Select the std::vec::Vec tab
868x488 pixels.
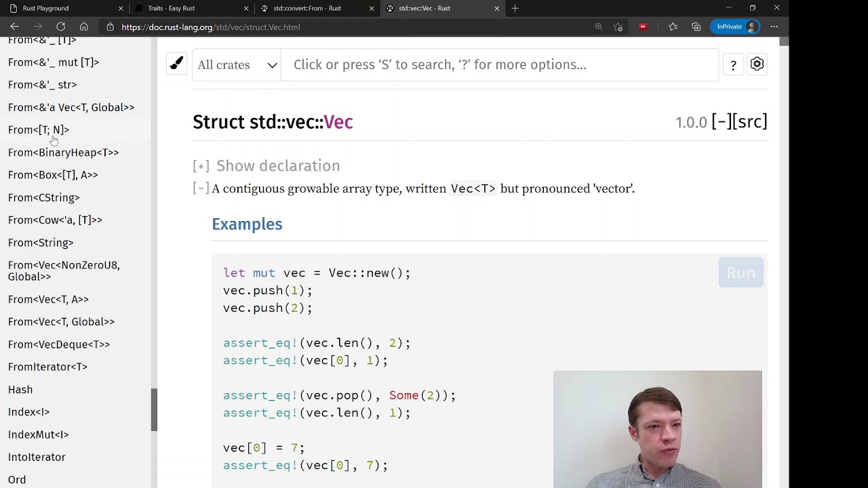tap(441, 8)
